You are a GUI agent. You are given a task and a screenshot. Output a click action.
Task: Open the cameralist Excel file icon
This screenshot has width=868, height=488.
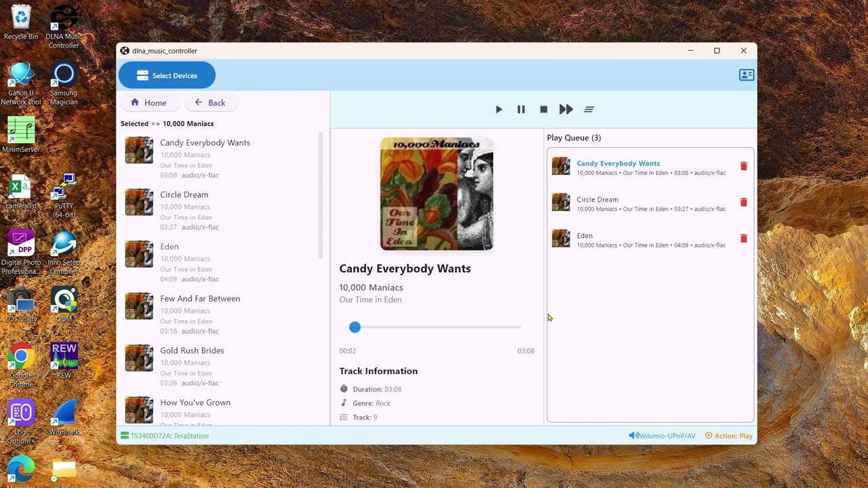21,192
